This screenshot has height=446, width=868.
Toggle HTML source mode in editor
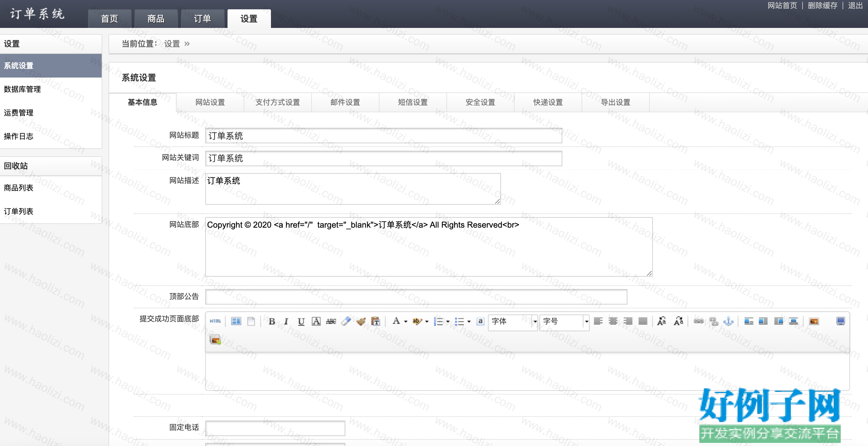215,321
